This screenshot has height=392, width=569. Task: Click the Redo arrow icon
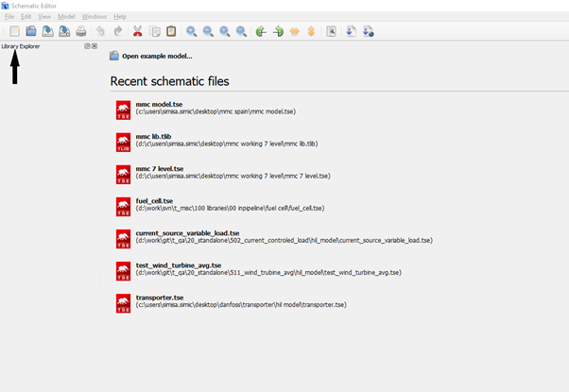pyautogui.click(x=117, y=31)
